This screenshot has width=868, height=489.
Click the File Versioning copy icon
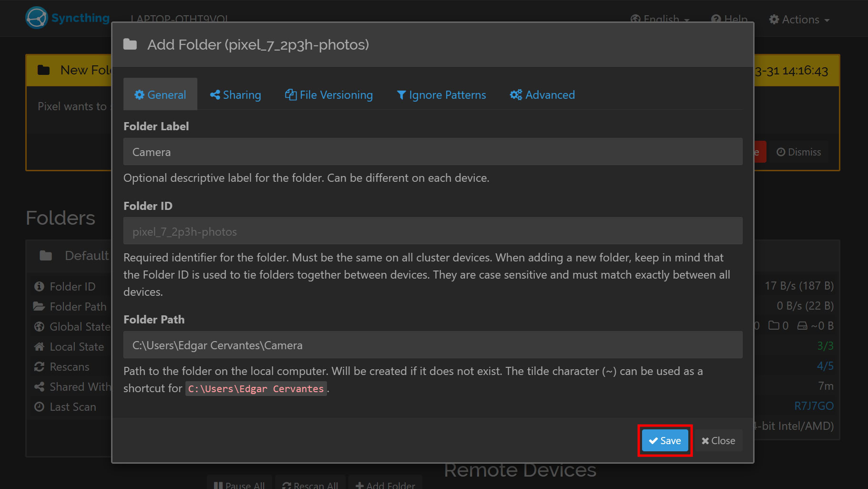[x=291, y=95]
